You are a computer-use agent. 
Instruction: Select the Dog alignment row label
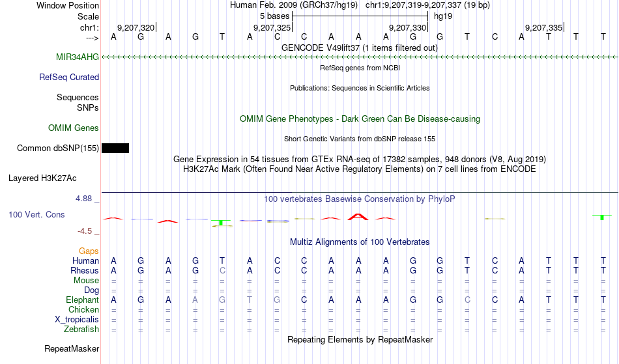(x=92, y=290)
